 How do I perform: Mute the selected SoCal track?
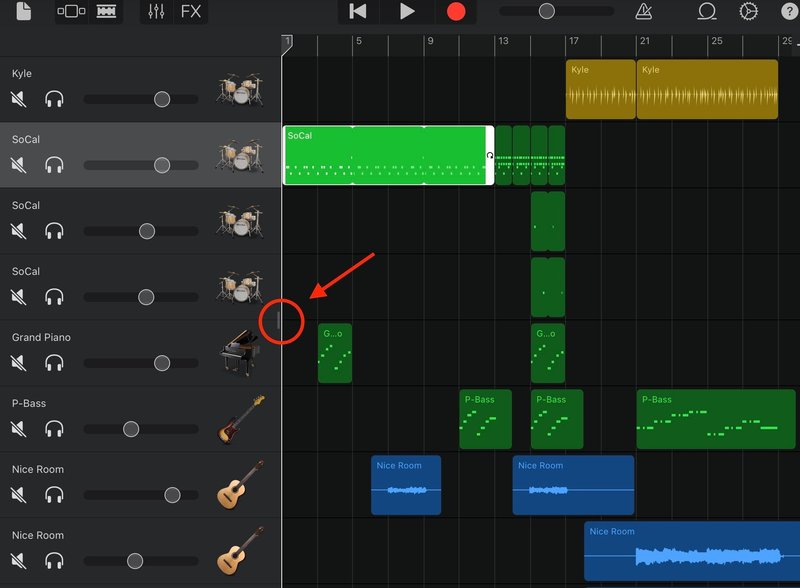click(x=19, y=165)
